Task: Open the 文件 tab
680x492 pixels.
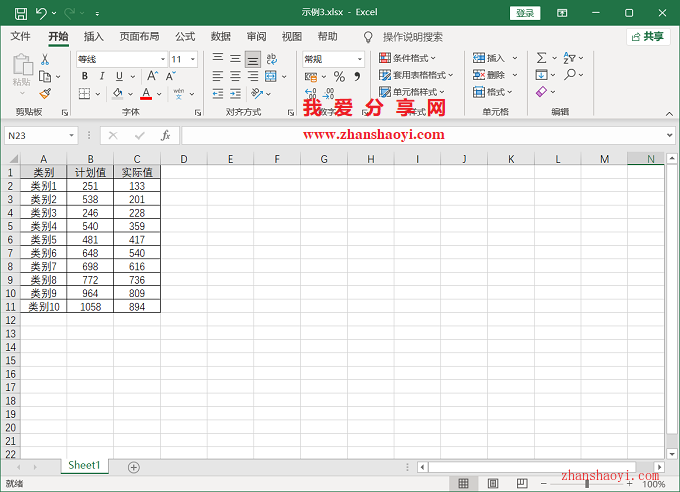Action: point(20,36)
